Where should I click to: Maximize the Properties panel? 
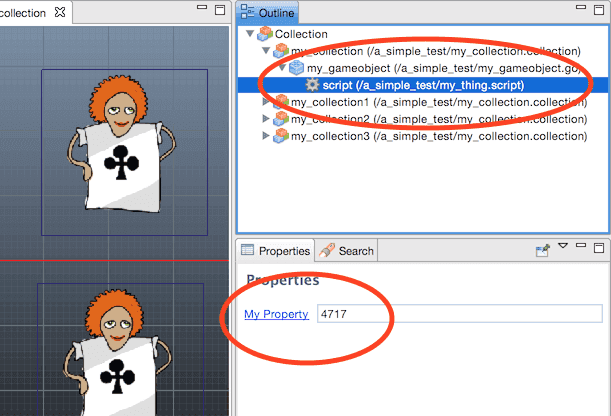tap(598, 249)
